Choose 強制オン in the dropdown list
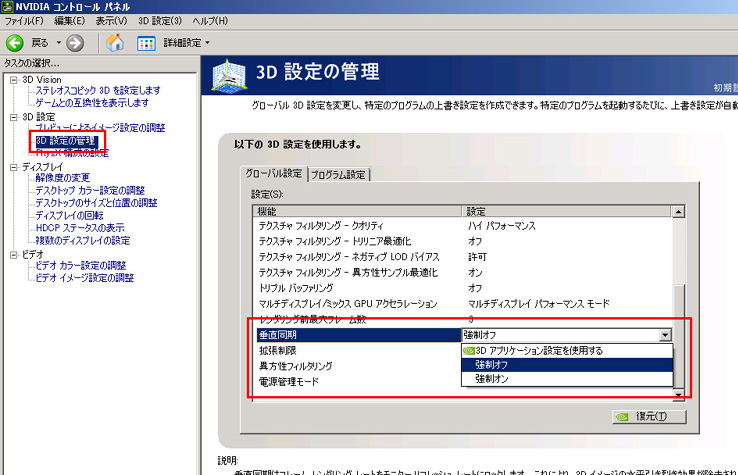Image resolution: width=738 pixels, height=475 pixels. pyautogui.click(x=567, y=379)
